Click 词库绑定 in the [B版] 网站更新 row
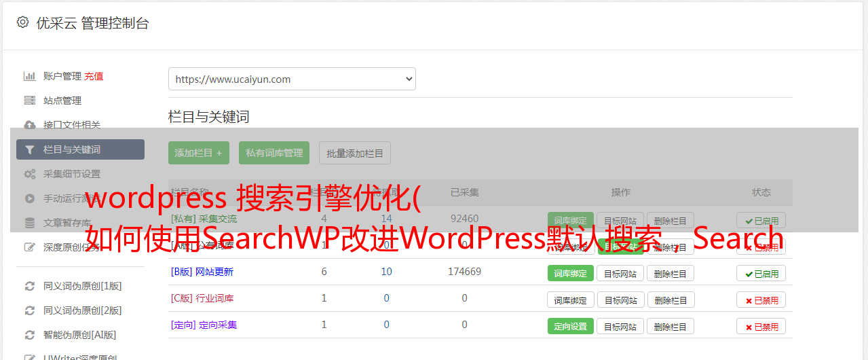 (x=571, y=273)
